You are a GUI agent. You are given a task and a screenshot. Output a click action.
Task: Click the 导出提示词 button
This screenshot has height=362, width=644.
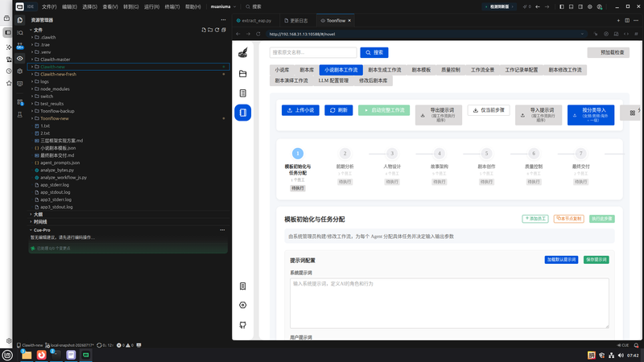click(438, 115)
